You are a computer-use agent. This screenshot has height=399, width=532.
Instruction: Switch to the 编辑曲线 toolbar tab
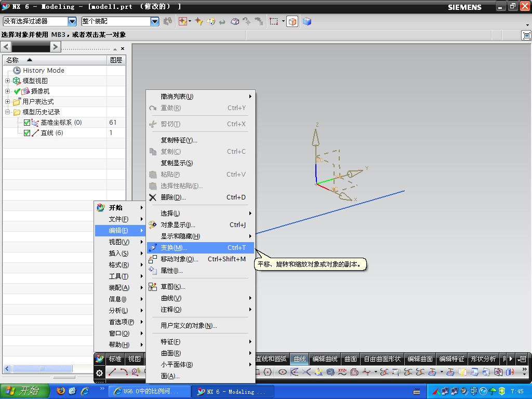coord(325,358)
